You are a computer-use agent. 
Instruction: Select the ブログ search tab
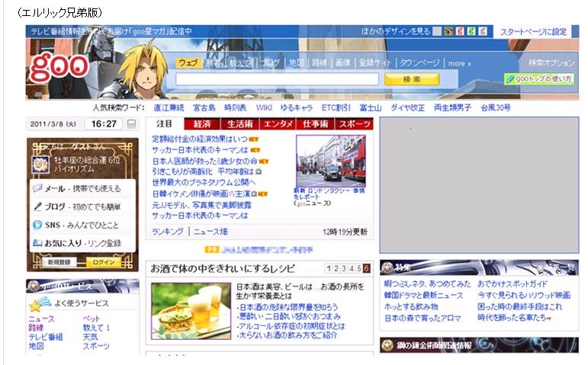tap(271, 63)
